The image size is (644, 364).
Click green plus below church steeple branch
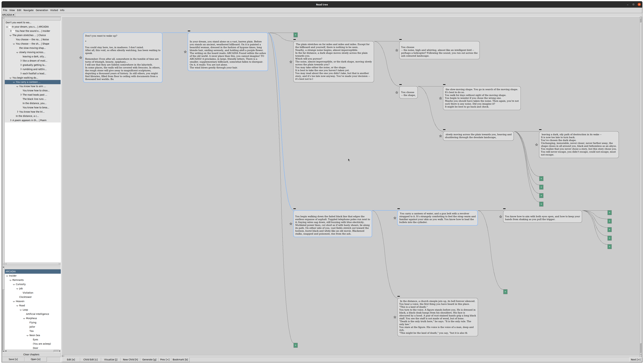point(295,345)
